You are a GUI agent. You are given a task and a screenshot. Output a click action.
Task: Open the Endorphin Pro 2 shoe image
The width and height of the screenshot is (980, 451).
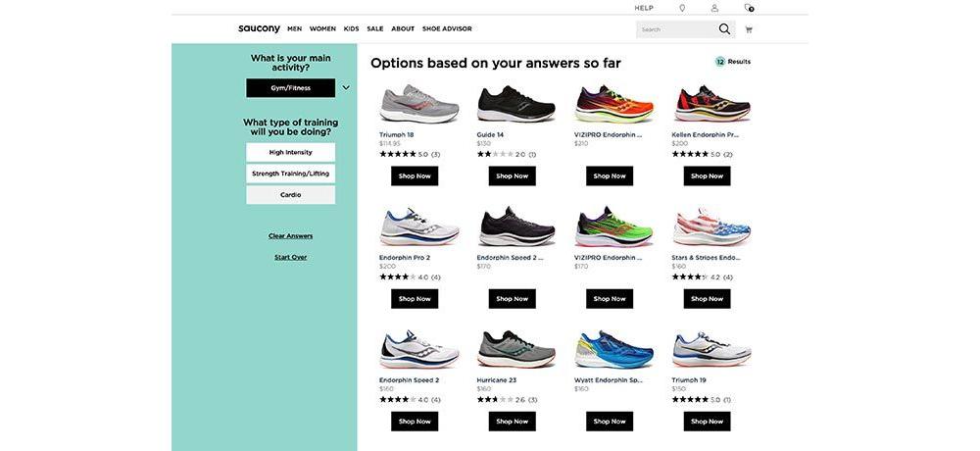point(418,226)
